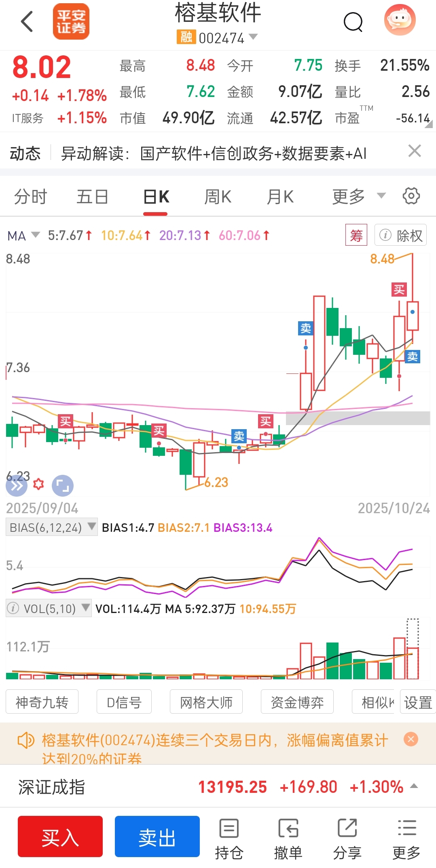The image size is (436, 868).
Task: Switch to the 分时 tab
Action: pos(31,197)
